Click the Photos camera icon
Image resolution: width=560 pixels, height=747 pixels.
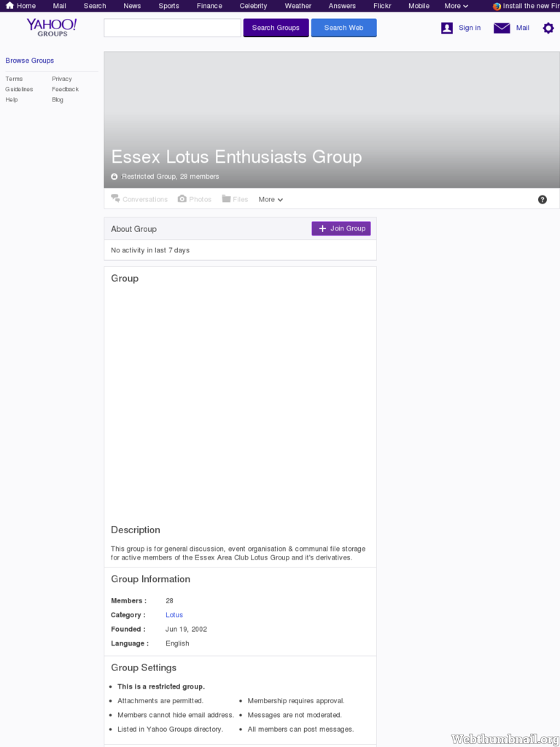(x=182, y=198)
